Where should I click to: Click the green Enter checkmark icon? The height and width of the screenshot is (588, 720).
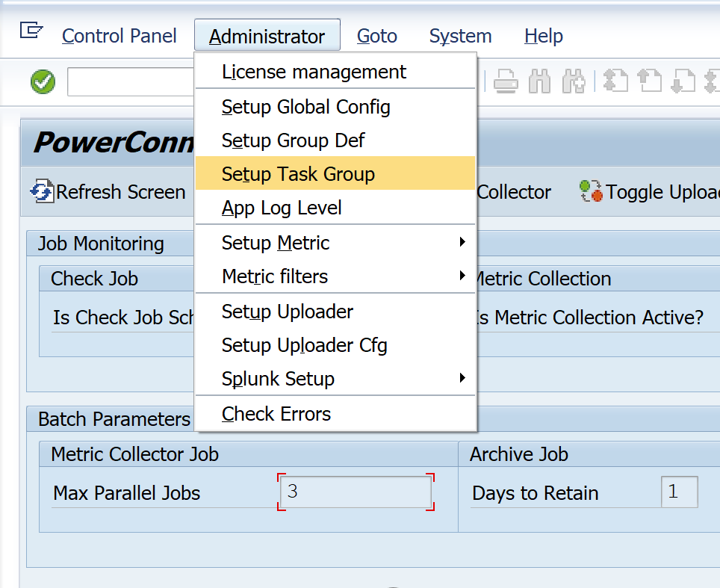click(x=43, y=81)
